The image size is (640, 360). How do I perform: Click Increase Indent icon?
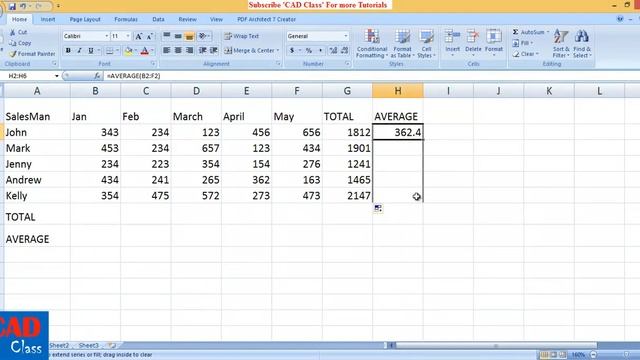pos(214,51)
